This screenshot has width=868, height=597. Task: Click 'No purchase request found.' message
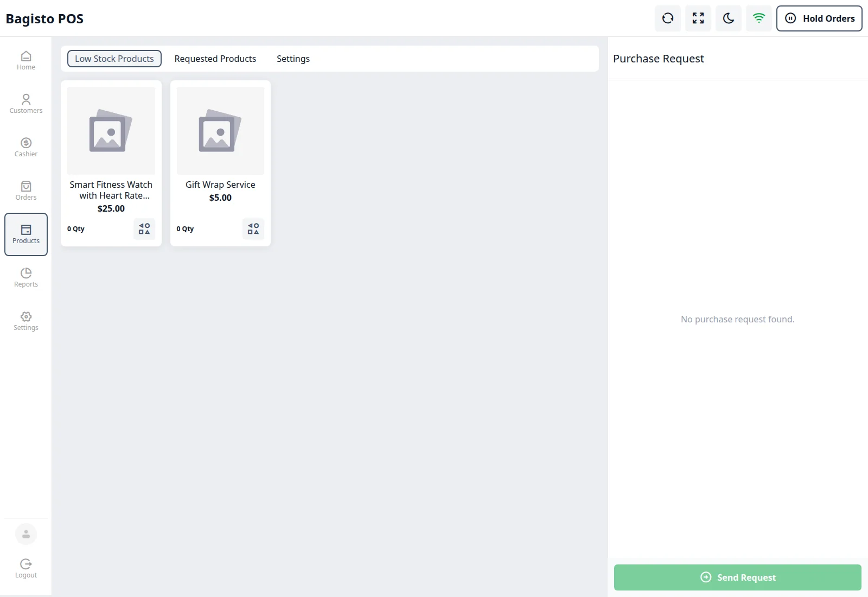738,319
